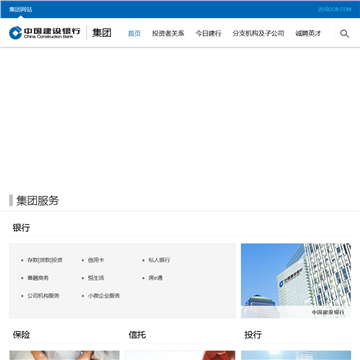The width and height of the screenshot is (360, 360).
Task: Click the search magnifier icon
Action: 344,33
